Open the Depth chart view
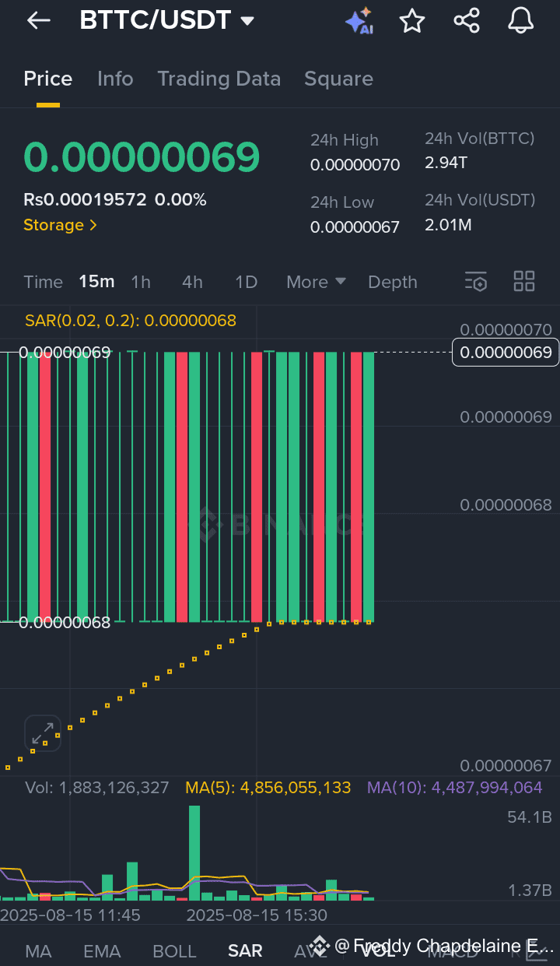The width and height of the screenshot is (560, 966). 392,282
